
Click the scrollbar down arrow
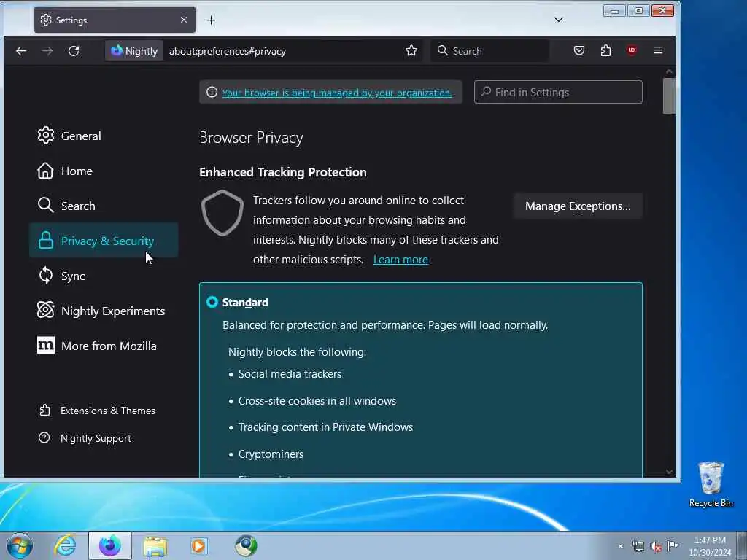coord(669,472)
